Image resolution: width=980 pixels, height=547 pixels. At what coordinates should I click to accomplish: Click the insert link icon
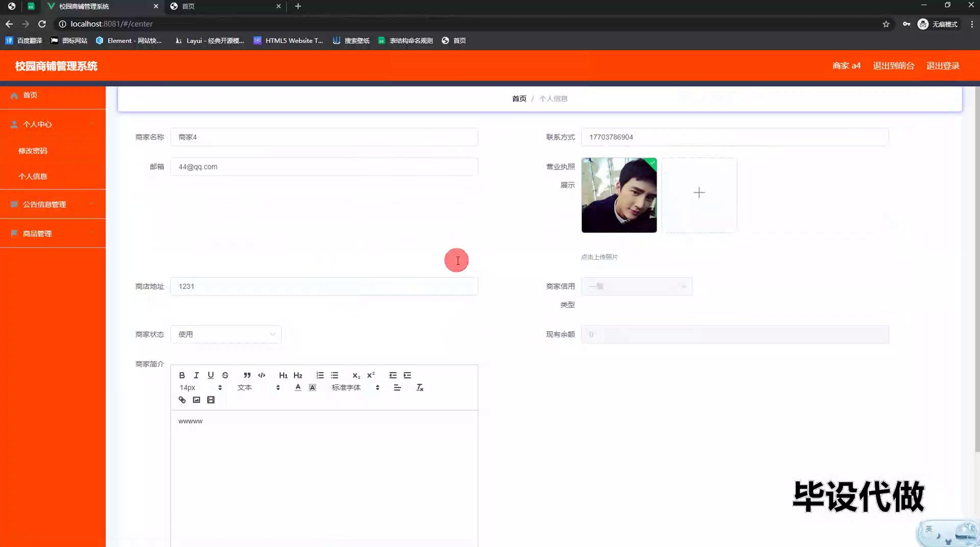[182, 400]
